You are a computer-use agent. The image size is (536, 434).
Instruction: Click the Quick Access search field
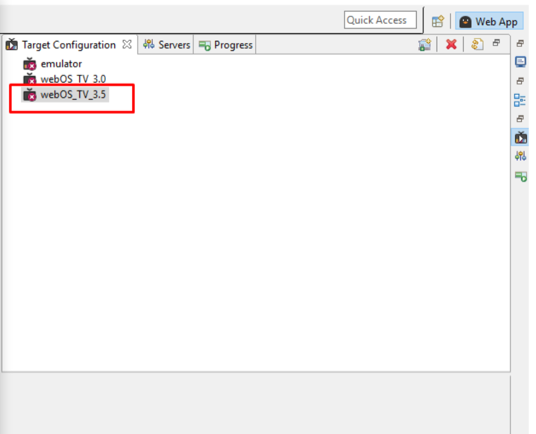380,20
